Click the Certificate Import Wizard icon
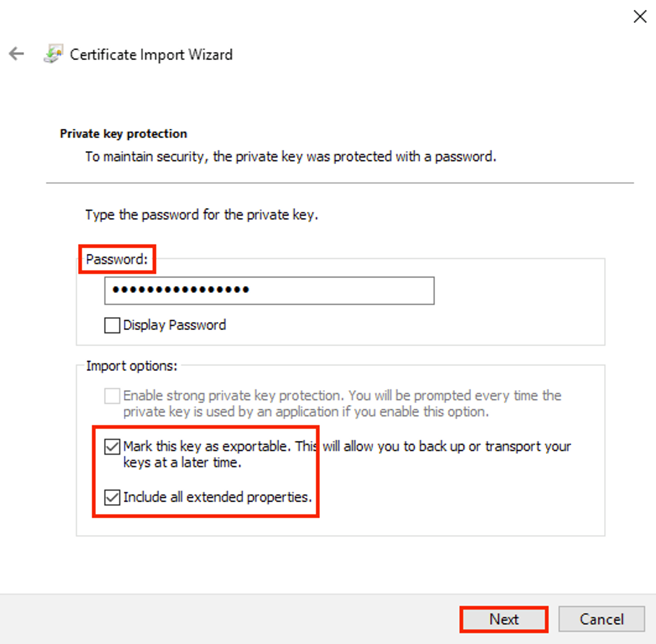 pos(54,54)
